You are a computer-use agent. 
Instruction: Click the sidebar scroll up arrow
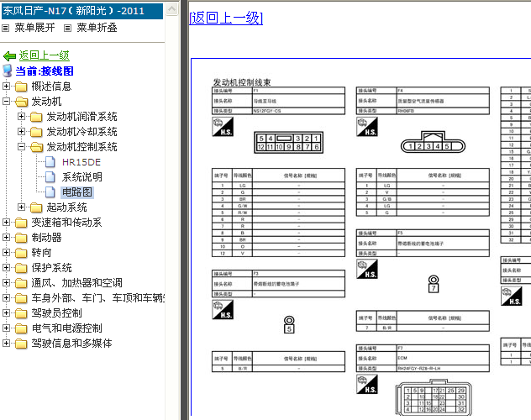172,8
